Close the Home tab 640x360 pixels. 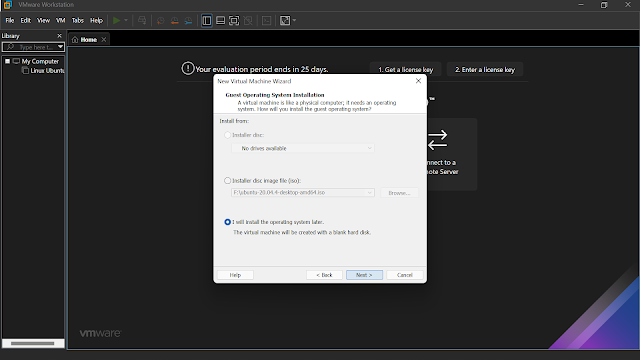104,40
